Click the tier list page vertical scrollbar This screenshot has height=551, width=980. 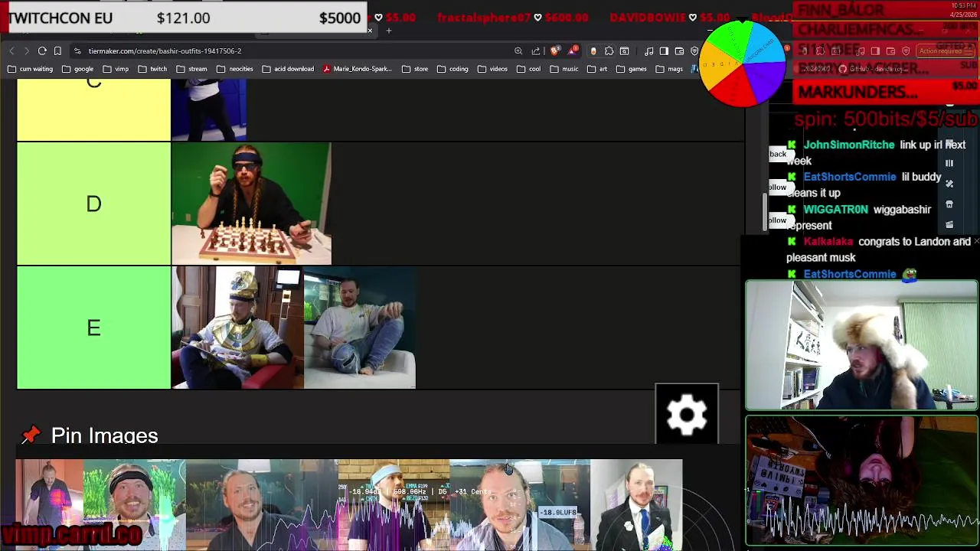[x=764, y=212]
